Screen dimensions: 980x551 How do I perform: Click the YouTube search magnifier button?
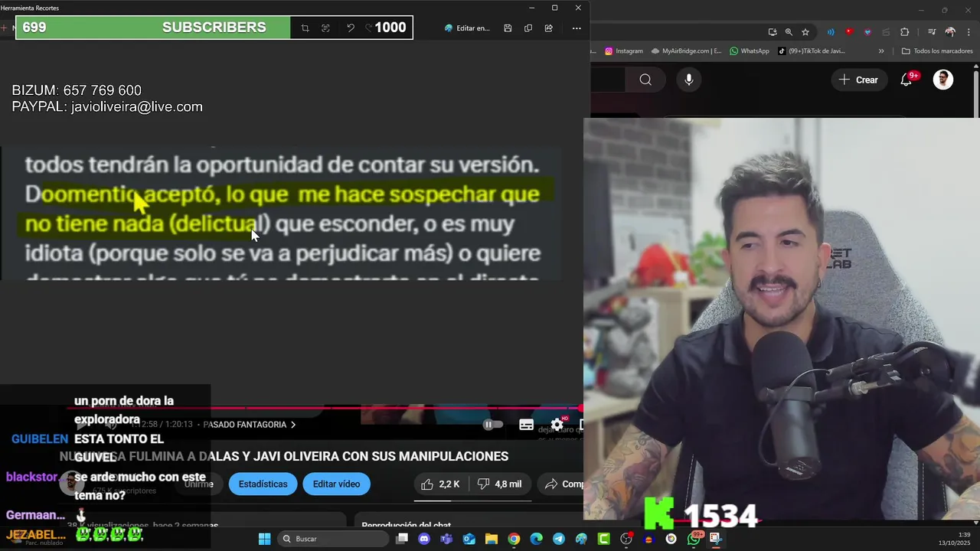coord(645,80)
